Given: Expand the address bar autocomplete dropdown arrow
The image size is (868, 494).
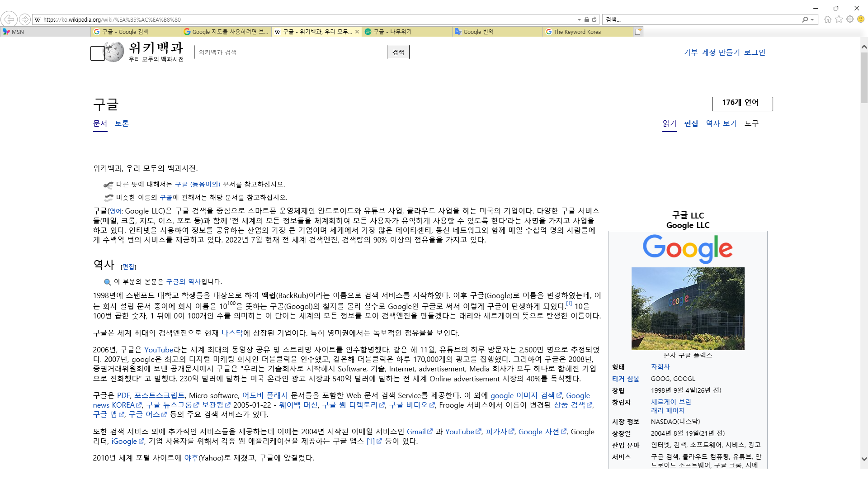Looking at the screenshot, I should click(x=579, y=19).
